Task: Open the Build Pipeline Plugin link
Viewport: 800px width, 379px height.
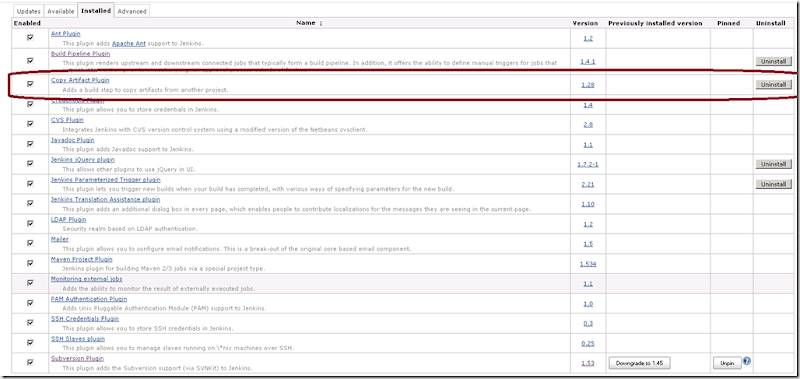Action: tap(81, 54)
